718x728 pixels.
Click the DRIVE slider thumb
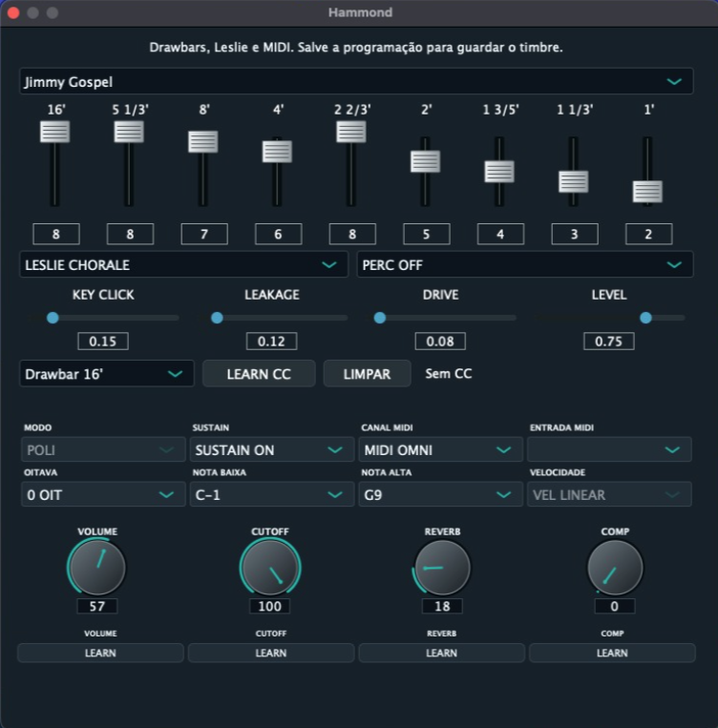coord(380,318)
